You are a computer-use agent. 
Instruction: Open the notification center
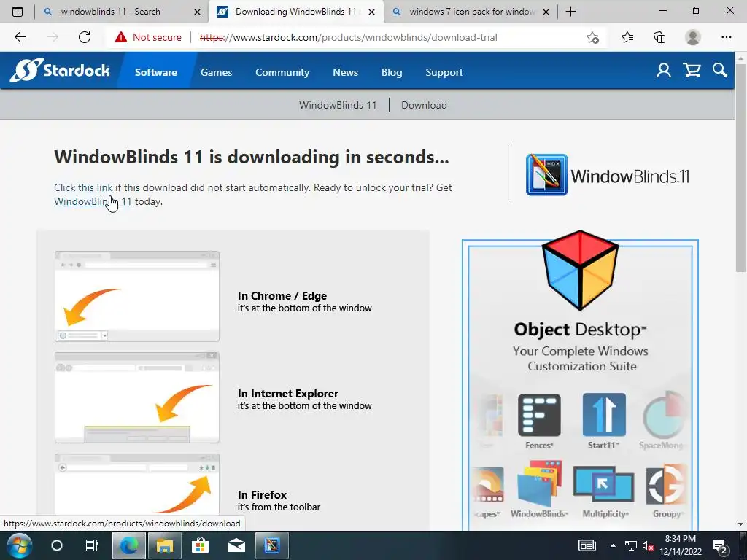pyautogui.click(x=720, y=545)
